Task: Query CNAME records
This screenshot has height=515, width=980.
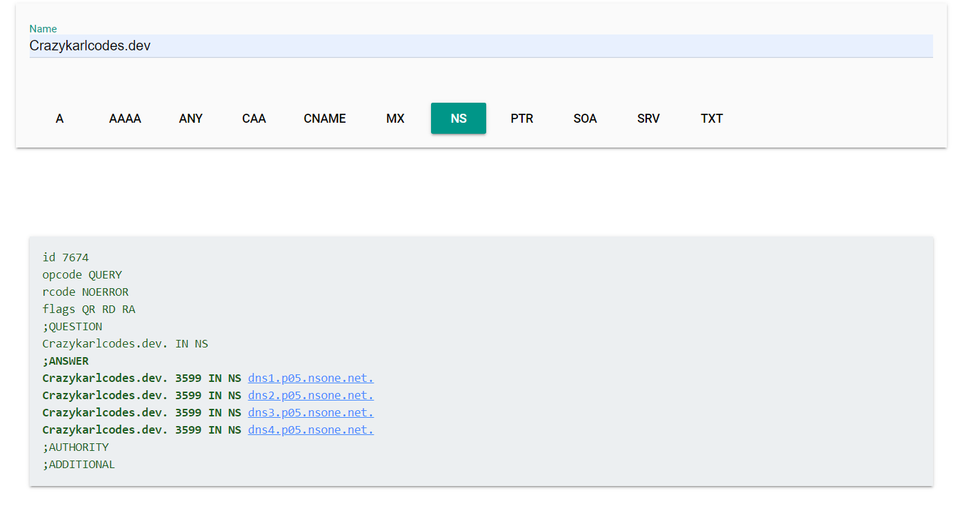Action: pos(325,119)
